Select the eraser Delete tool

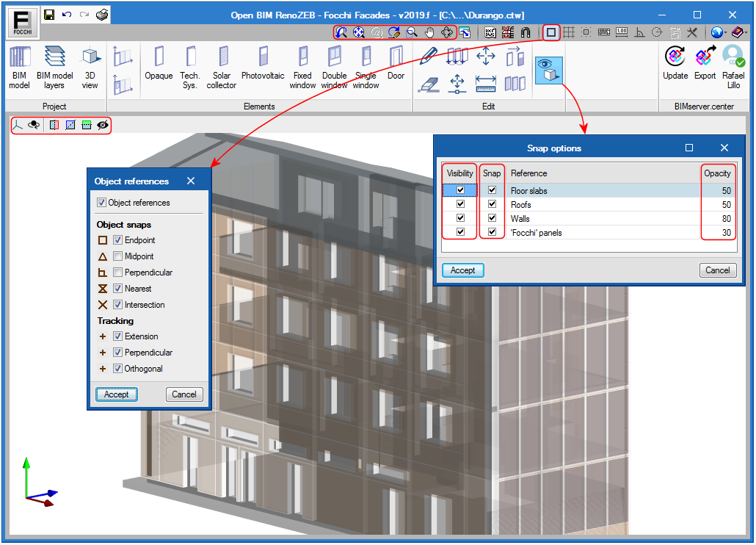coord(428,84)
